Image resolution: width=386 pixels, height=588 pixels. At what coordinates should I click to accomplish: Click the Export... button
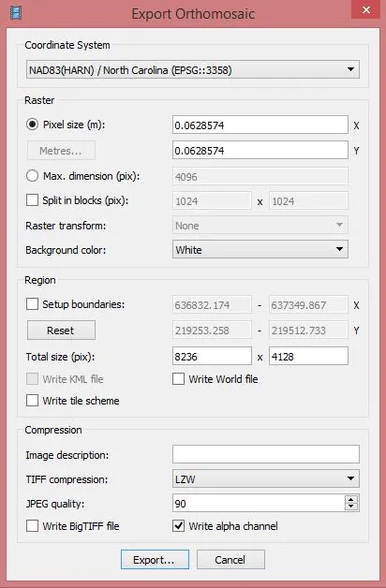click(x=155, y=560)
